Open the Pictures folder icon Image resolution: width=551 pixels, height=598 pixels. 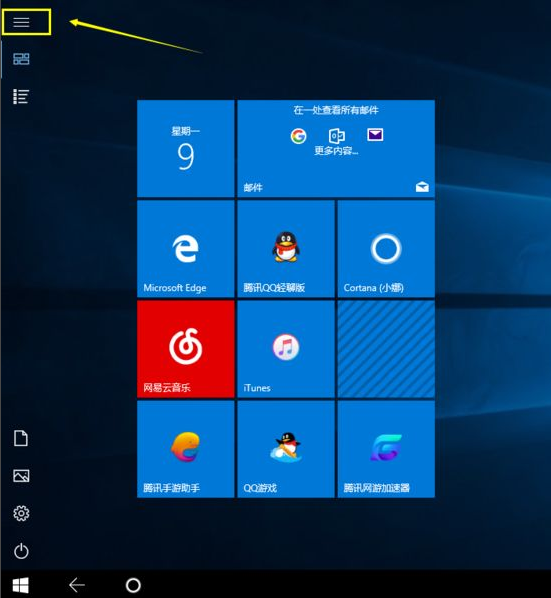pos(21,476)
